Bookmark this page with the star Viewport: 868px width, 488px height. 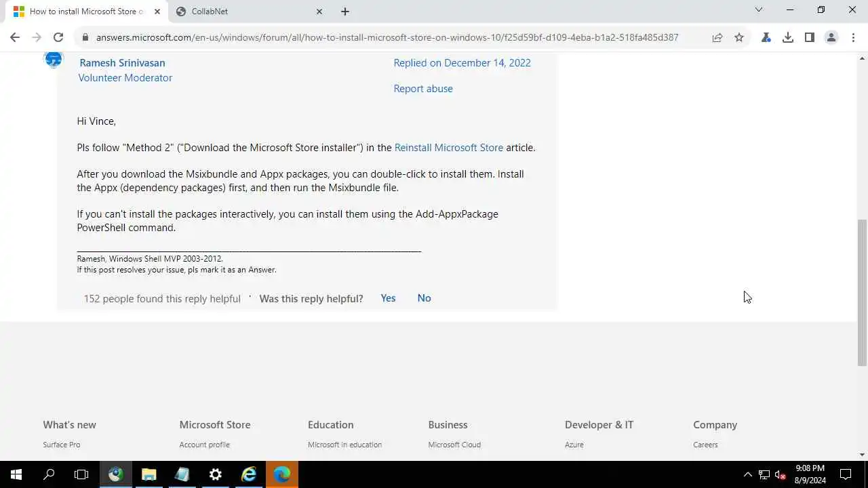click(739, 37)
